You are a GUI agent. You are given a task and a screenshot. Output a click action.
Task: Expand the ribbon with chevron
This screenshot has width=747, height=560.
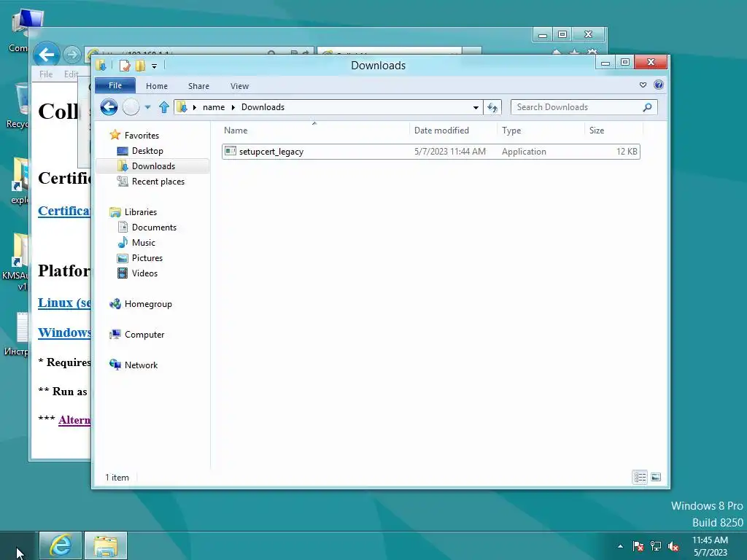click(x=643, y=85)
